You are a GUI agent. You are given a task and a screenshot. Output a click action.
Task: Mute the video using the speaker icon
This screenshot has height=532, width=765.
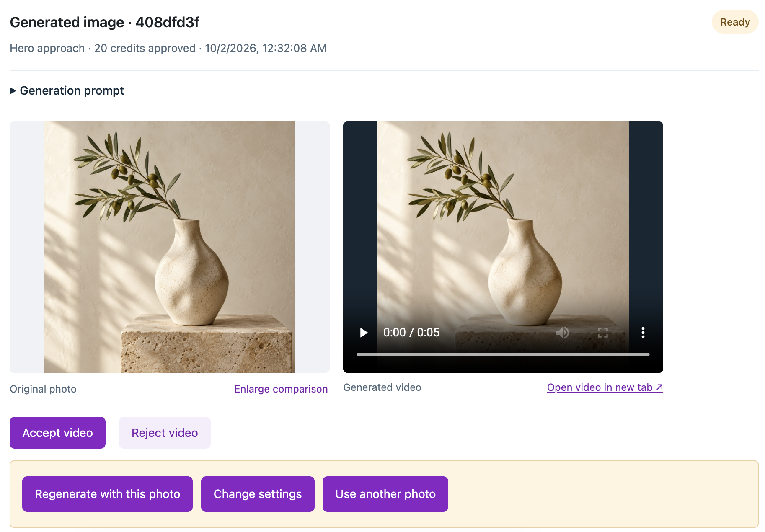[x=562, y=333]
